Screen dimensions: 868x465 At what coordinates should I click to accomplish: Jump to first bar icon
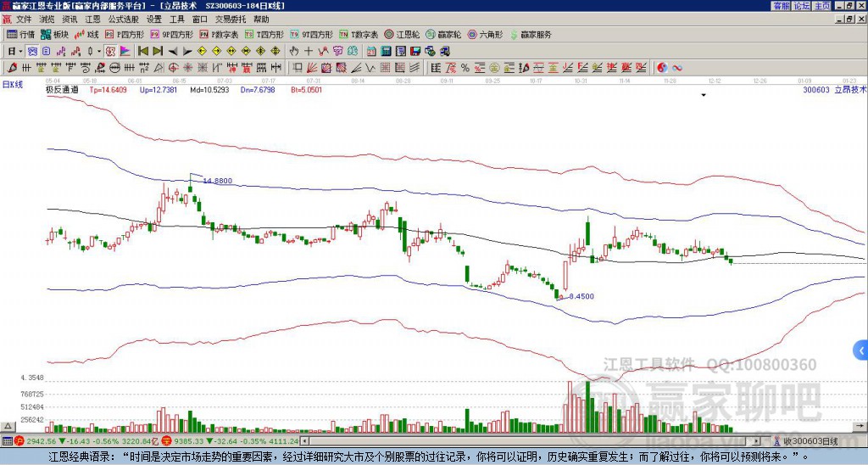(142, 51)
